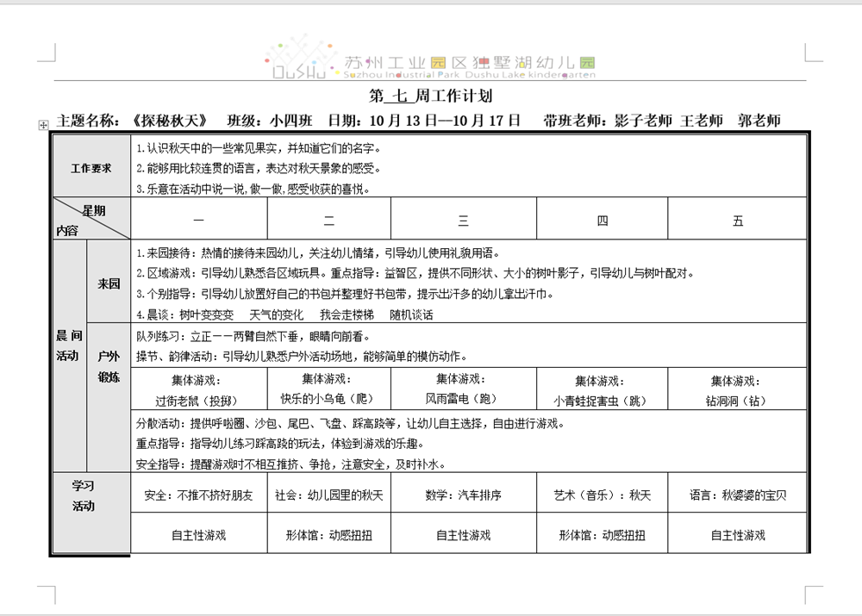This screenshot has width=862, height=616.
Task: Click the 星期/内容 diagonal header cell
Action: [x=91, y=220]
